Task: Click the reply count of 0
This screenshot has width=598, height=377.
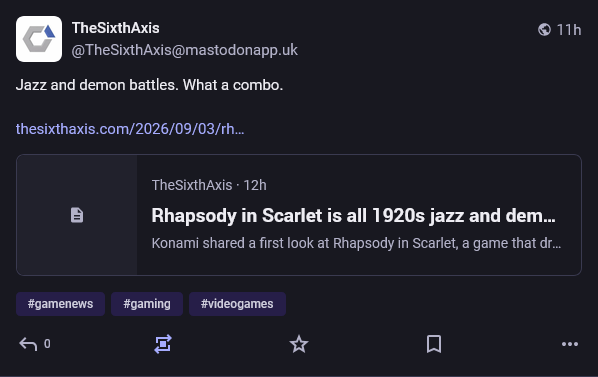Action: (x=47, y=344)
